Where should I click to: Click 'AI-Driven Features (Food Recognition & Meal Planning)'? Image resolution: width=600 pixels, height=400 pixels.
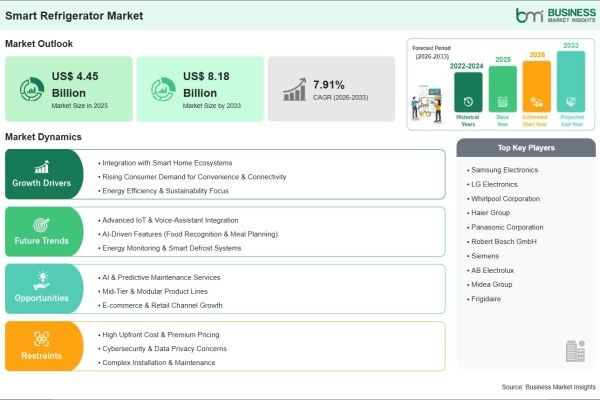click(188, 234)
